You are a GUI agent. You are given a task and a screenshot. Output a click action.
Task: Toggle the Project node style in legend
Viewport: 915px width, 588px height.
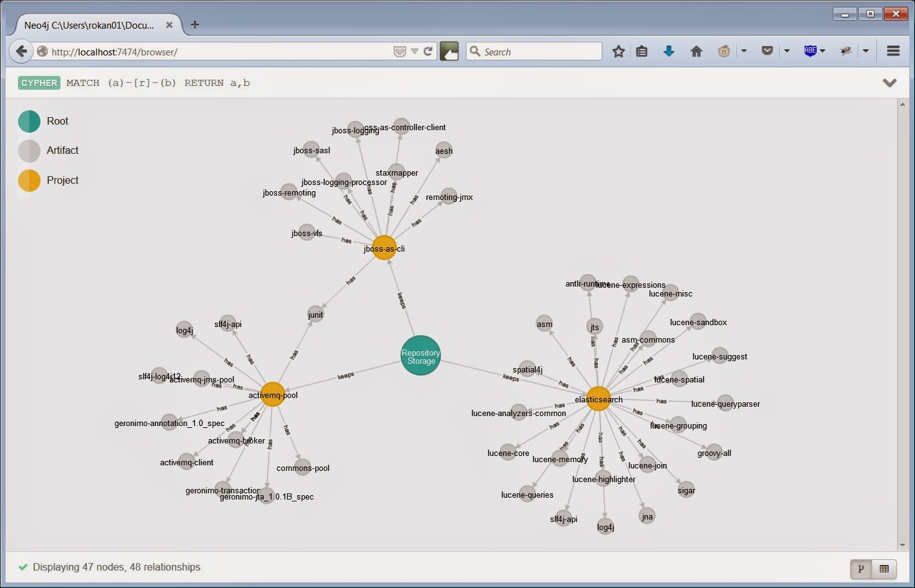pos(29,180)
